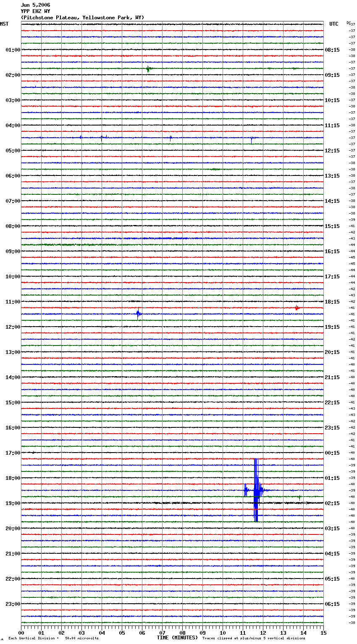Click the 'Each Vertical Division = 50.00 microvolts' note

[53, 638]
